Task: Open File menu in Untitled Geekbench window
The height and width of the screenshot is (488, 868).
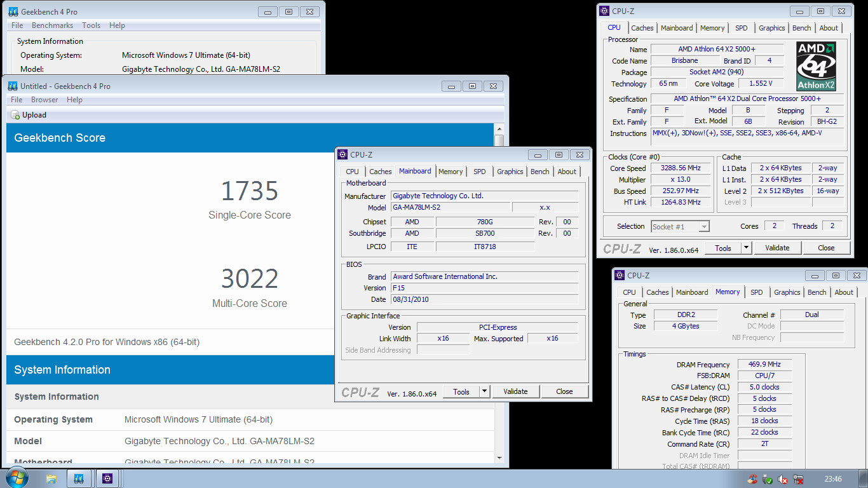Action: [17, 100]
